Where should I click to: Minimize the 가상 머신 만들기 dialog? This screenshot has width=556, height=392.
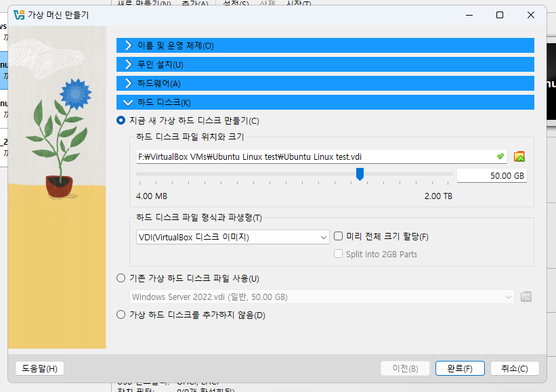(469, 15)
